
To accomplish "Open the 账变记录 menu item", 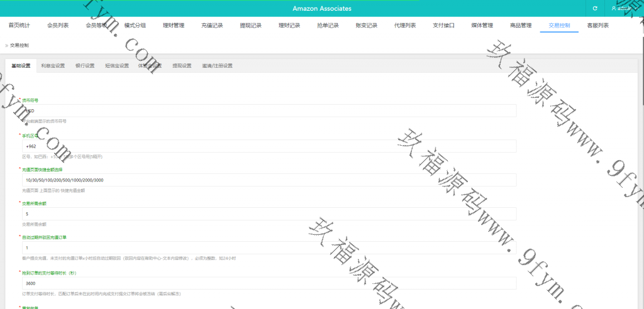I will [367, 26].
